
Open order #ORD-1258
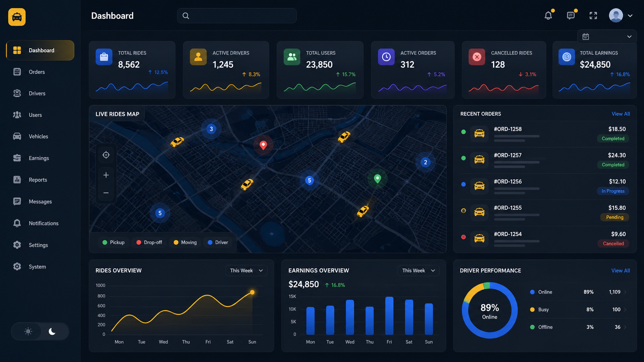click(x=545, y=134)
